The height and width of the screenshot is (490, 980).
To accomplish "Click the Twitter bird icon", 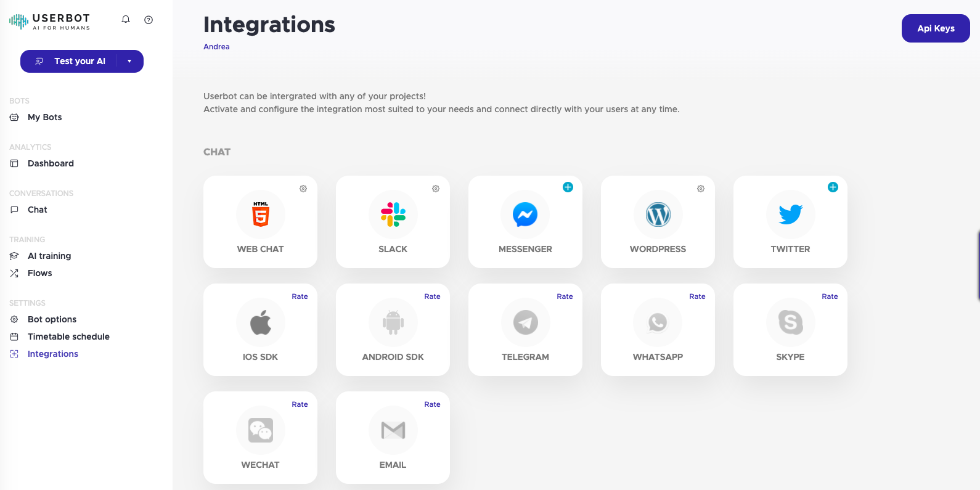I will click(791, 214).
